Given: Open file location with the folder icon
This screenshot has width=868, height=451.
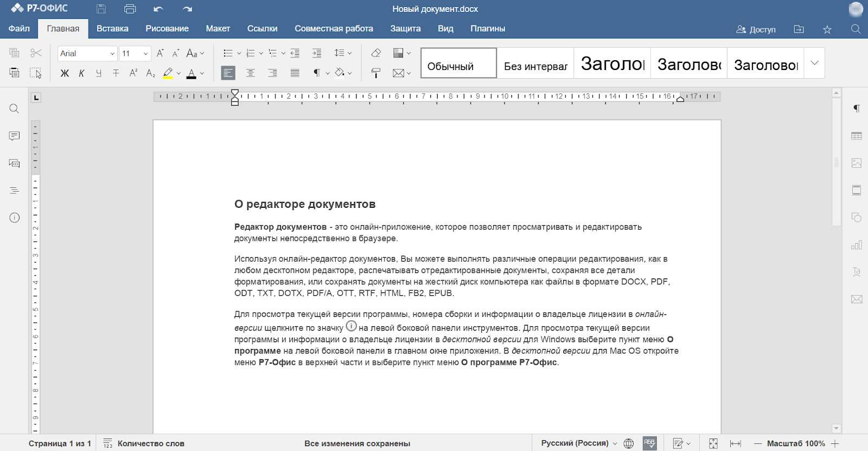Looking at the screenshot, I should [799, 29].
